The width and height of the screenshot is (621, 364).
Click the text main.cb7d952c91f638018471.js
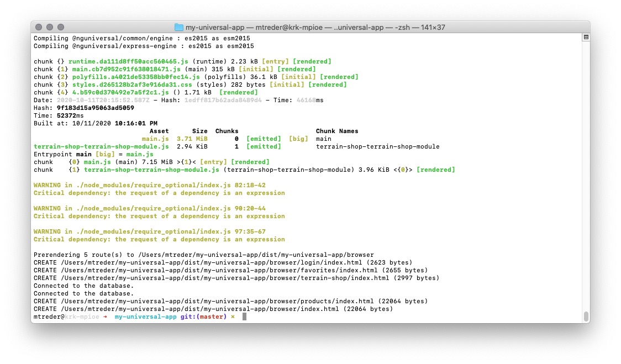[127, 69]
